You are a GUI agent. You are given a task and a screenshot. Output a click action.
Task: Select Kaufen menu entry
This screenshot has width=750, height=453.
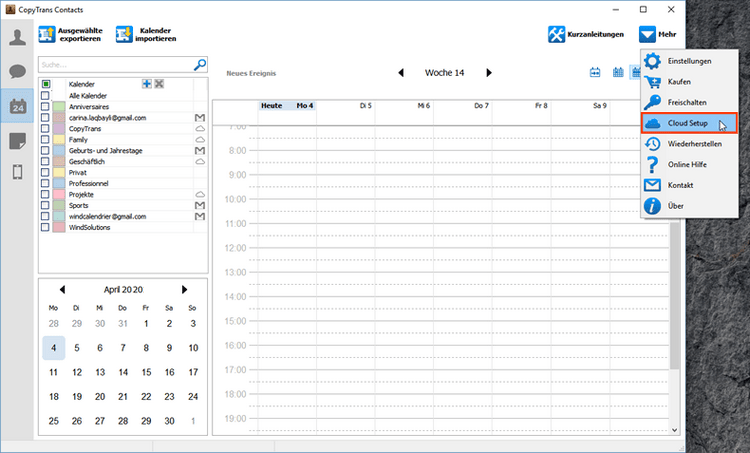point(689,82)
